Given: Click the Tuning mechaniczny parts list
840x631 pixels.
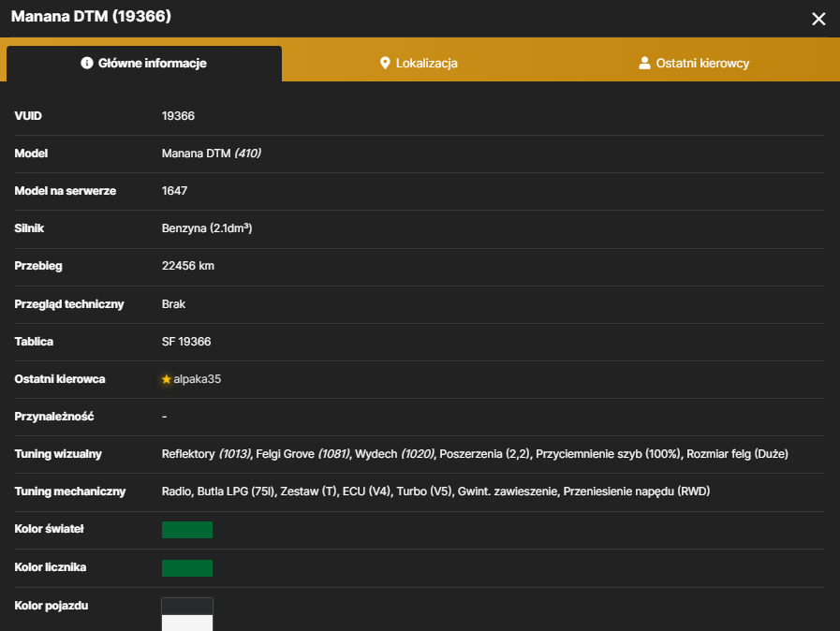Looking at the screenshot, I should point(435,492).
